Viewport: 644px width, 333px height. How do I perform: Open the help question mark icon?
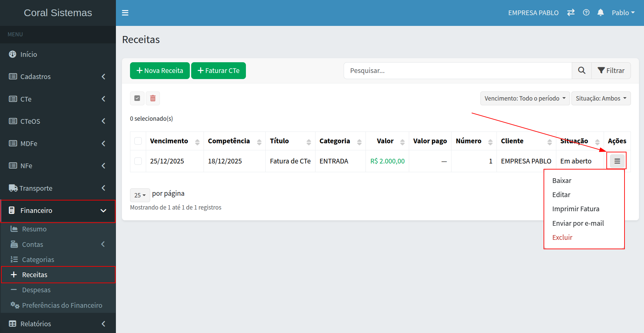(586, 13)
